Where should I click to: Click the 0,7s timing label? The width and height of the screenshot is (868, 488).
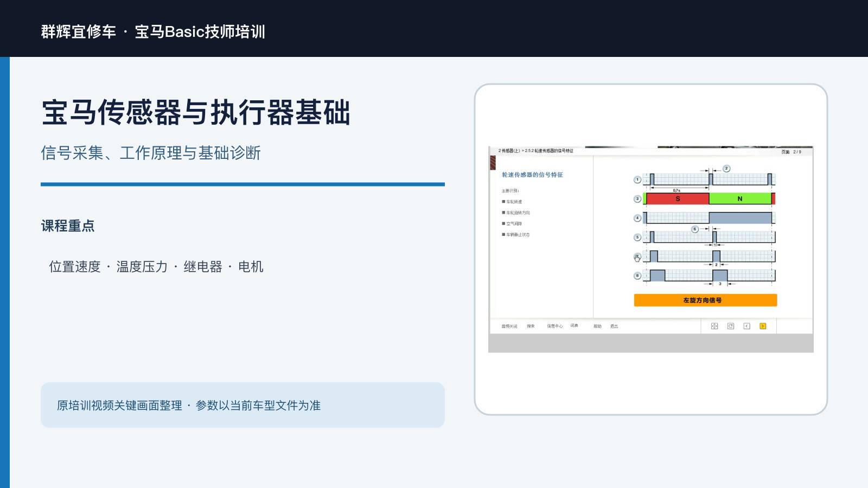pyautogui.click(x=676, y=190)
